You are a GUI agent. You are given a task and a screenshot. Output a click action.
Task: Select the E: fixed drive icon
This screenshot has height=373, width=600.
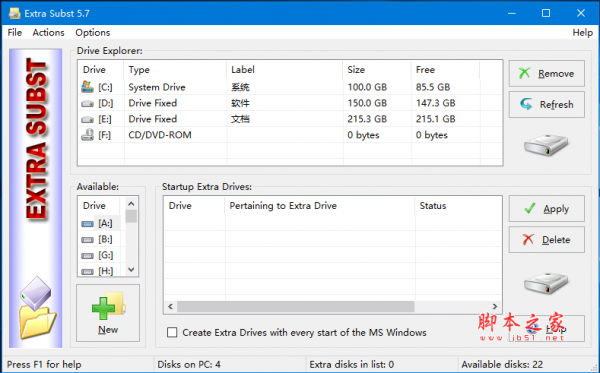click(87, 119)
